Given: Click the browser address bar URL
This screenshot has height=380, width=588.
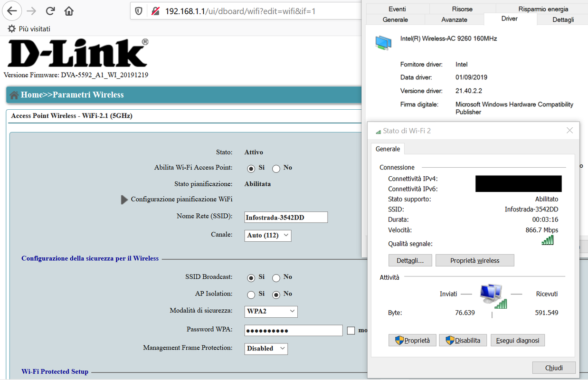Looking at the screenshot, I should pyautogui.click(x=240, y=11).
